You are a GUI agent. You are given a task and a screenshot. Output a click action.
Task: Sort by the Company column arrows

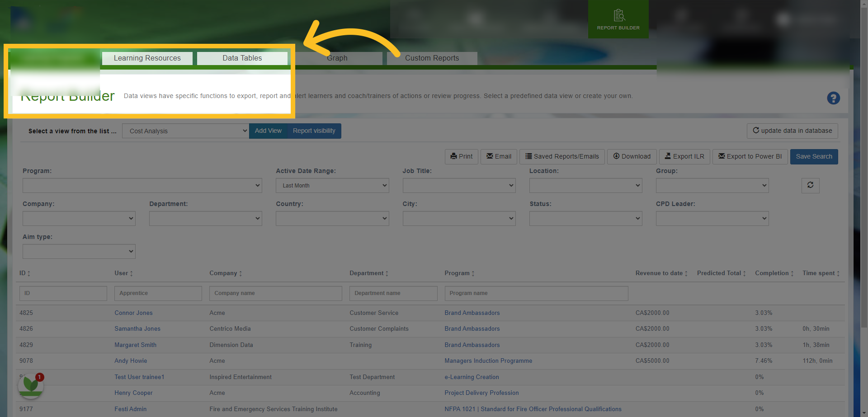pos(241,274)
